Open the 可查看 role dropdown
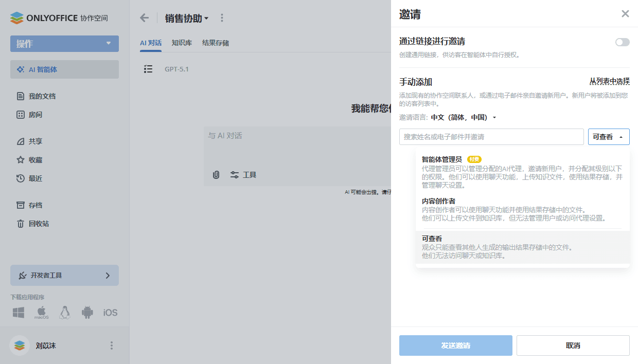The image size is (638, 364). pyautogui.click(x=609, y=137)
